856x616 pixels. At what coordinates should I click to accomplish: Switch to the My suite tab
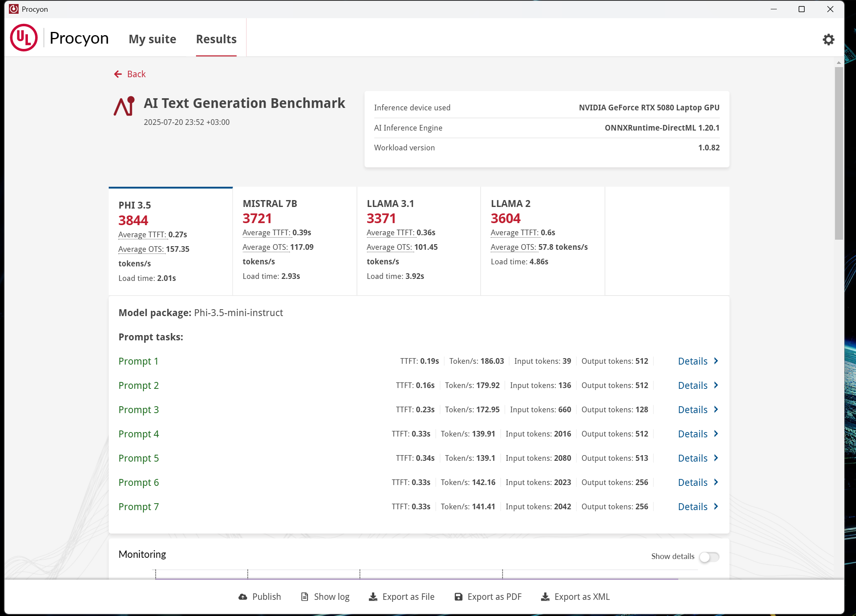point(152,39)
